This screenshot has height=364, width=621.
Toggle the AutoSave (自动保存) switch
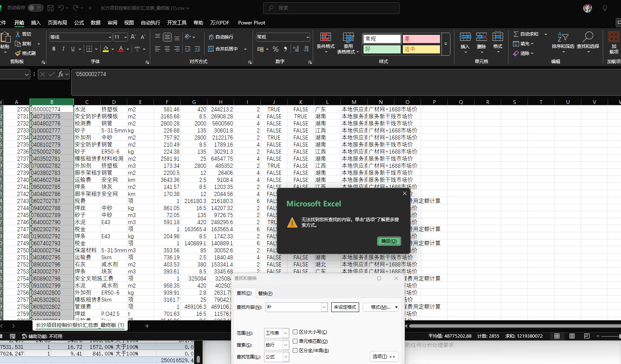36,8
